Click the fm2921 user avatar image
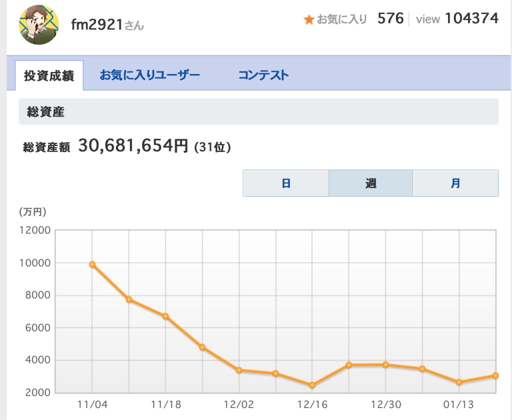Screen dimensions: 512x420 [39, 24]
